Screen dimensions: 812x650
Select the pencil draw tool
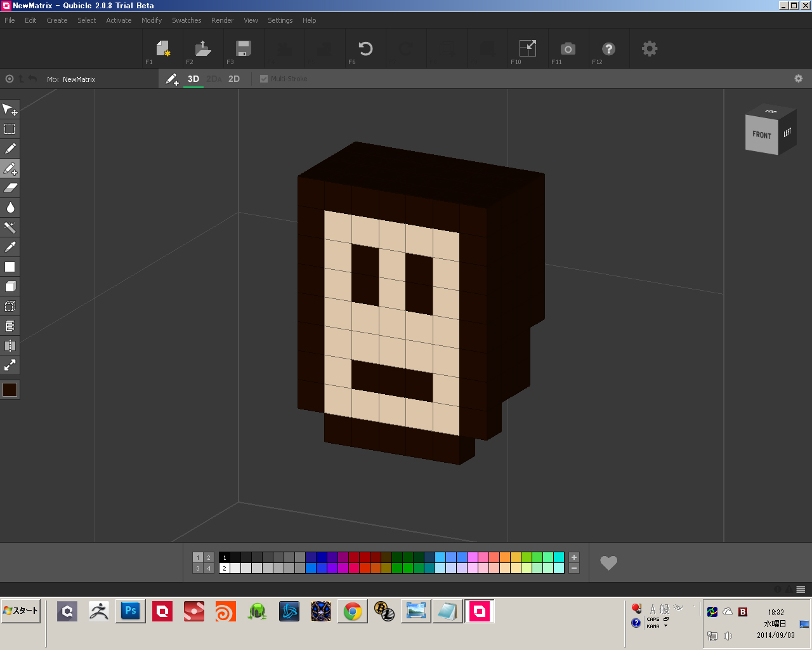tap(10, 149)
